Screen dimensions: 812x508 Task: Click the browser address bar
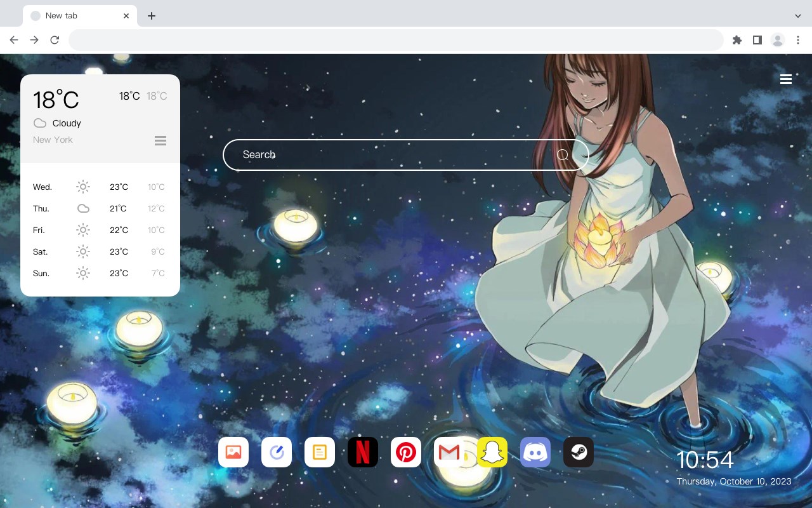pyautogui.click(x=396, y=40)
